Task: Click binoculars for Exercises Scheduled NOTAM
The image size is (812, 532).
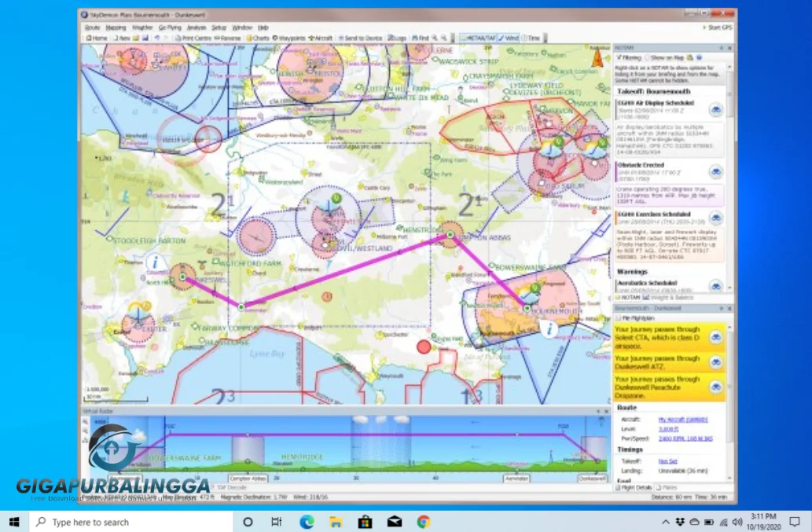Action: (715, 218)
